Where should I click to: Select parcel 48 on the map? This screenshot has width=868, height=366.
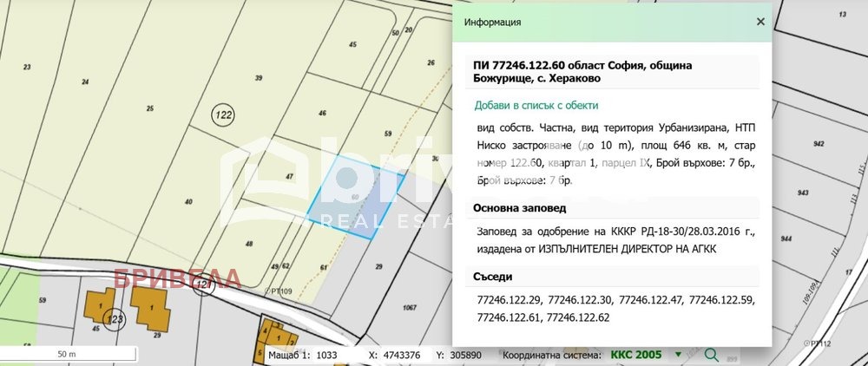(249, 244)
